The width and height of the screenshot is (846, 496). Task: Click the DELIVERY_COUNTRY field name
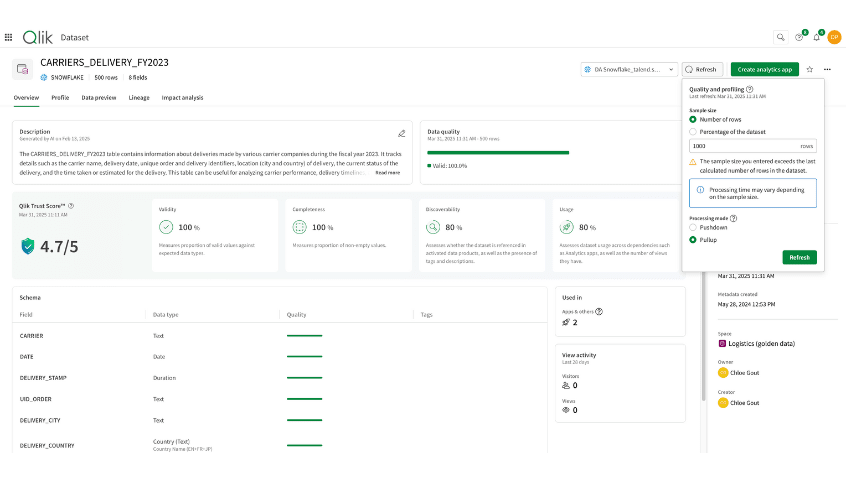[47, 445]
